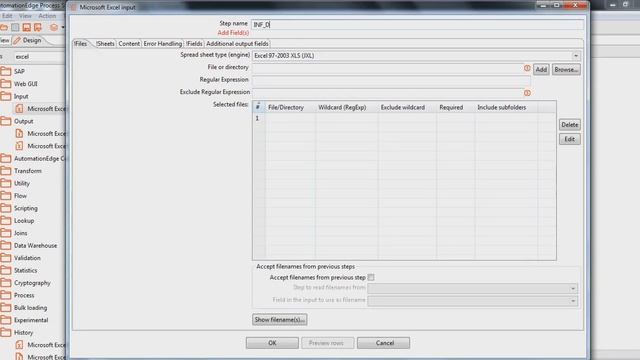Click the save-as icon in the main toolbar
The width and height of the screenshot is (640, 360).
tap(38, 27)
